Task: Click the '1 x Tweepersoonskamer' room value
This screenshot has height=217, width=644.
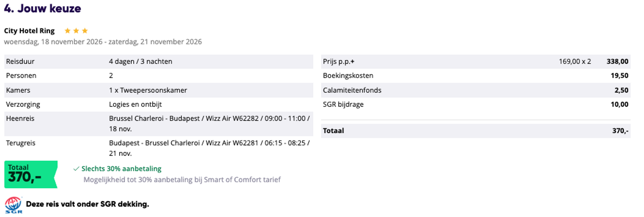Action: point(148,90)
